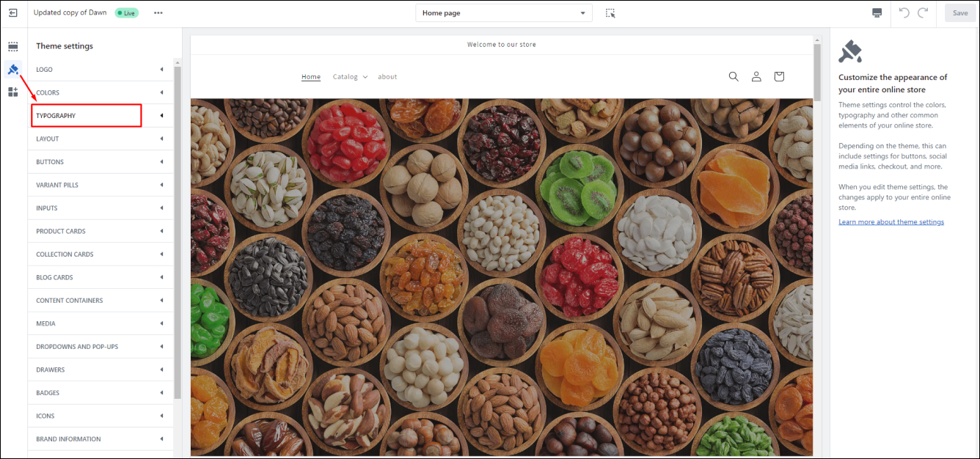Click the preview pane vertical scrollbar

(817, 71)
